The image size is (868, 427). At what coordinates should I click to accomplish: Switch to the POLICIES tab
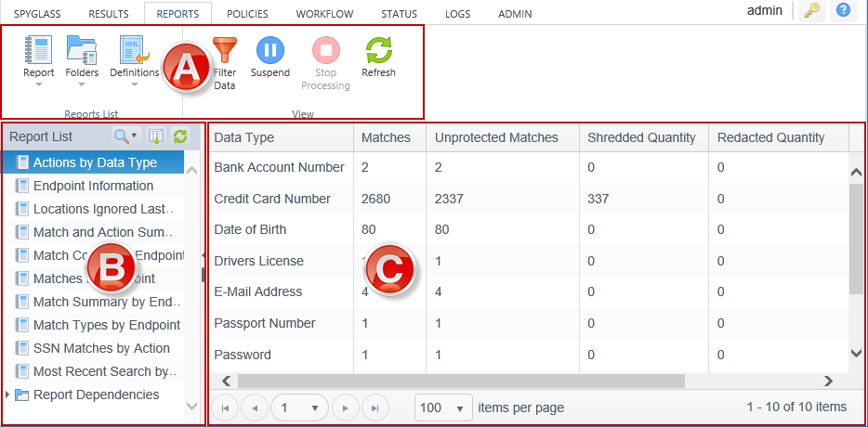tap(246, 14)
